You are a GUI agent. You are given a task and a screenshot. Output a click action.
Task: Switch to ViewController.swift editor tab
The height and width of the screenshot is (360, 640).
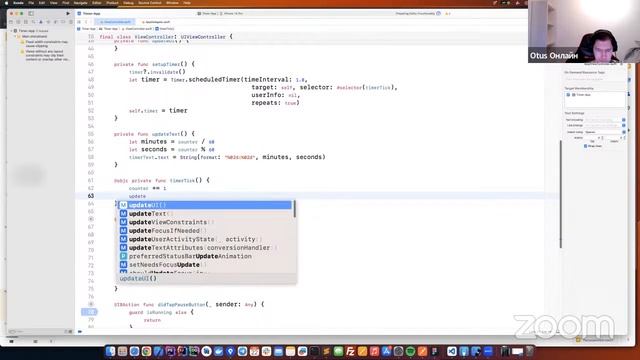pyautogui.click(x=116, y=22)
